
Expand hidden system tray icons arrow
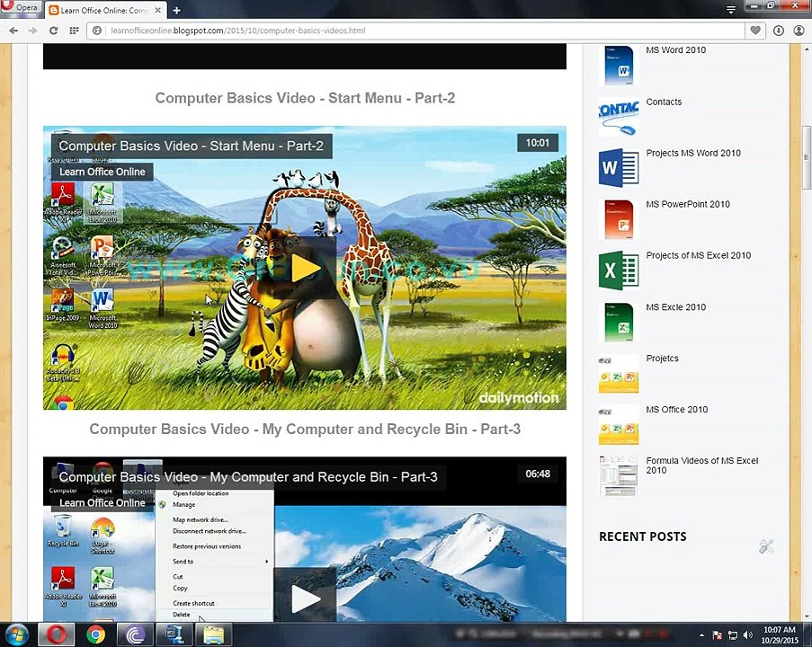(701, 634)
